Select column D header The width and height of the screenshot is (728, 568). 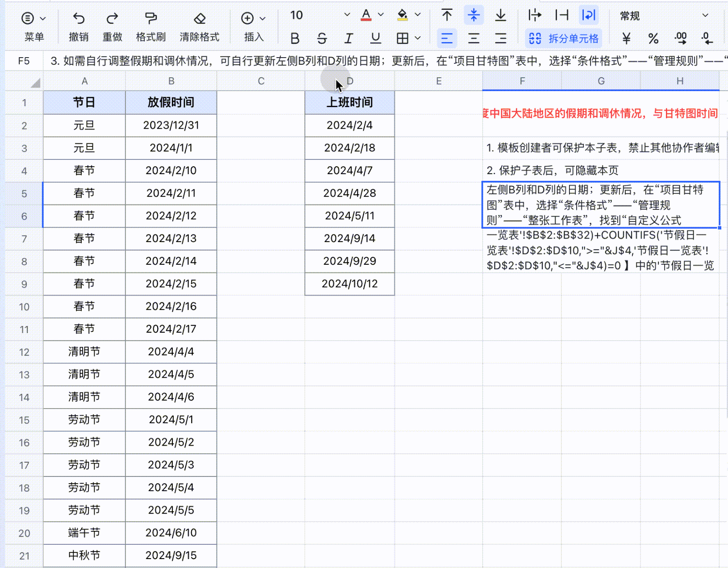pyautogui.click(x=350, y=81)
